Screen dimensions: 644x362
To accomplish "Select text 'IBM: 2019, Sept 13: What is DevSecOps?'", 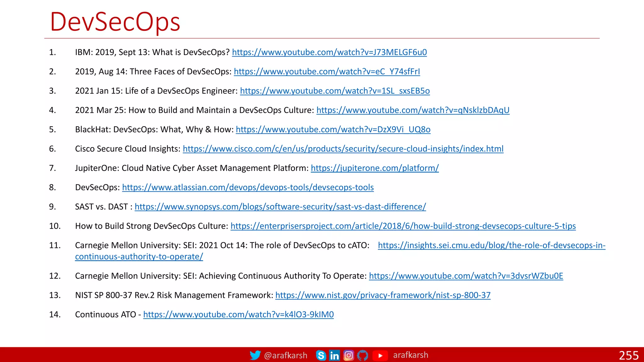I will coord(152,52).
